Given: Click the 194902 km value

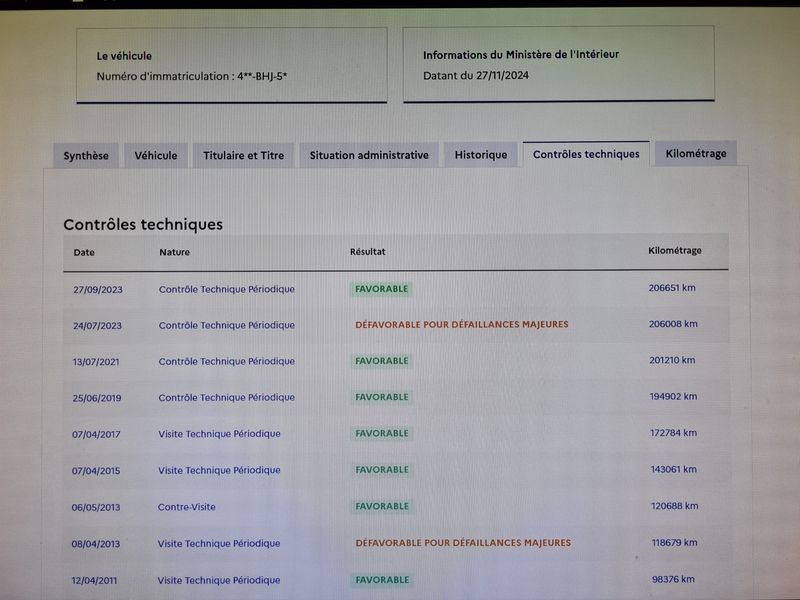Looking at the screenshot, I should 673,396.
